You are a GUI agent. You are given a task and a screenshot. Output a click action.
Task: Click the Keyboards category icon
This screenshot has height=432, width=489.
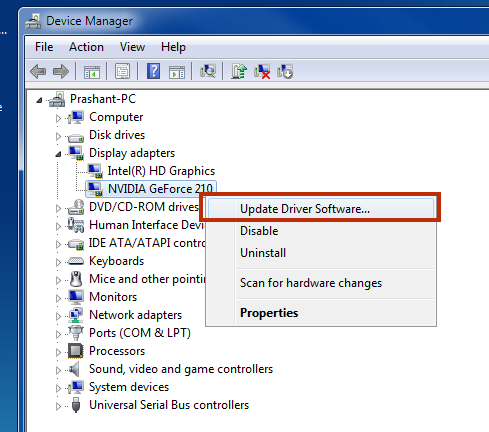[76, 261]
